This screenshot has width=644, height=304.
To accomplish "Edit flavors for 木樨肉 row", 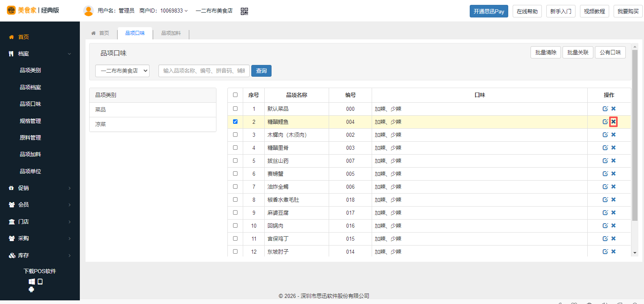I will tap(605, 135).
